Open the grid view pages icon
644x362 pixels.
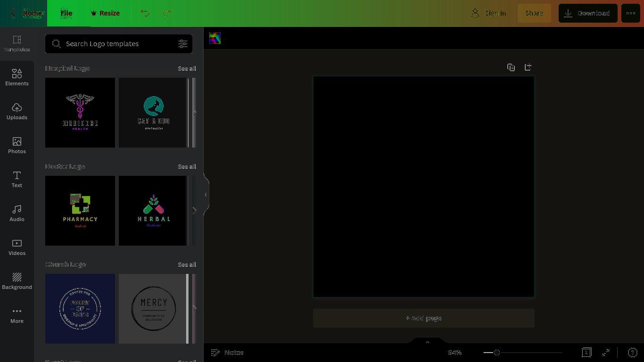coord(586,353)
